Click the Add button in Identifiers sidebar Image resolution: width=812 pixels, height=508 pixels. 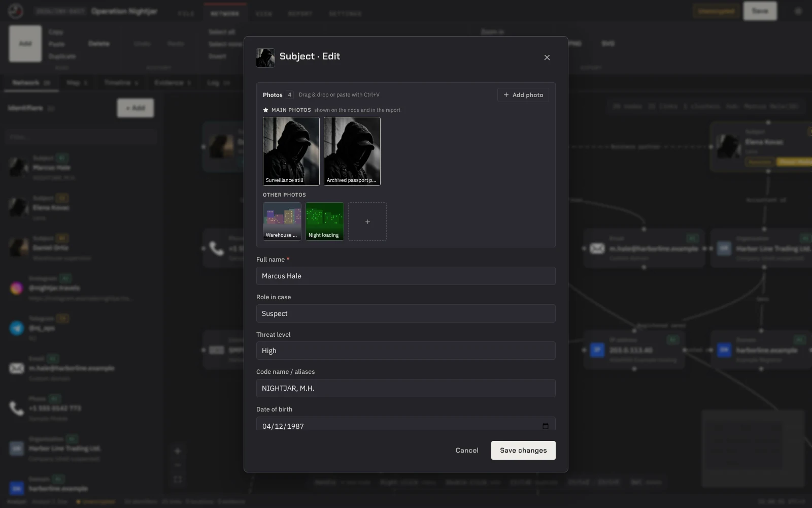[x=136, y=108]
